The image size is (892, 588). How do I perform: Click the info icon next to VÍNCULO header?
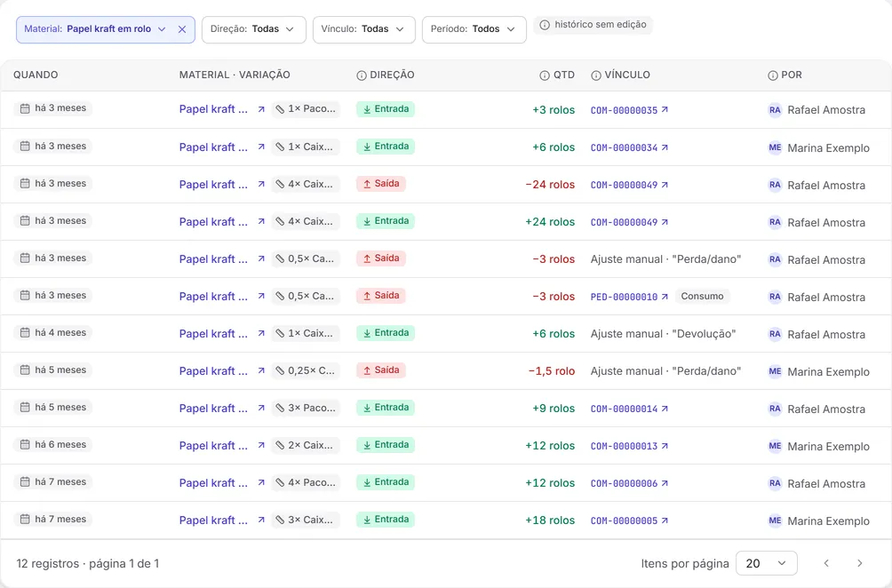click(596, 75)
